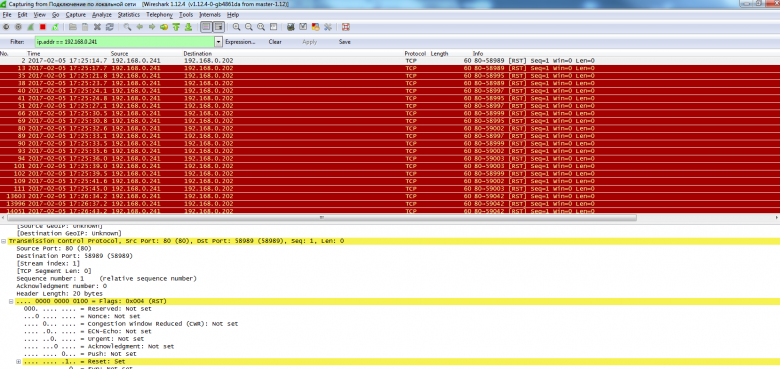Select packet number 80 row

click(390, 128)
